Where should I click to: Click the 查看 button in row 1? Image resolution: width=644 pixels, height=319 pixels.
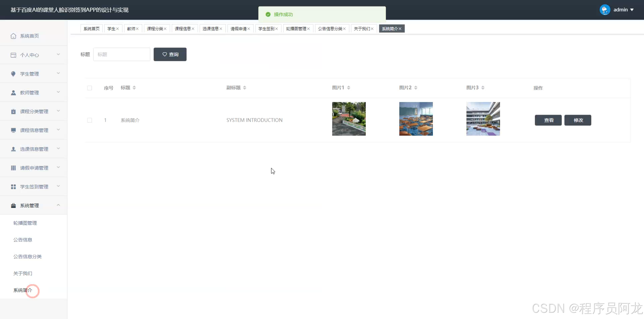point(548,120)
